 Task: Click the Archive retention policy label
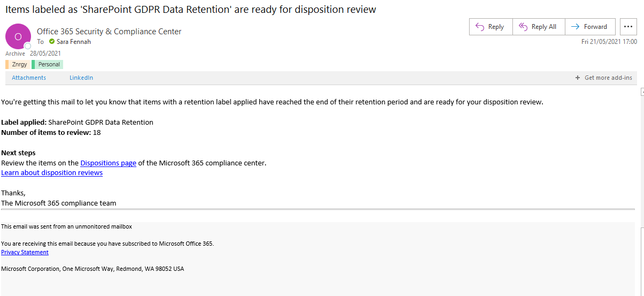[x=15, y=54]
